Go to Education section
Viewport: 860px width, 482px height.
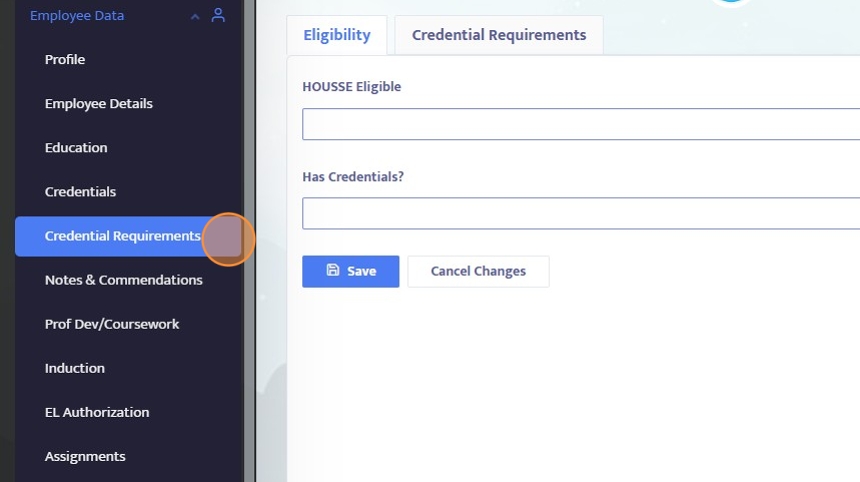click(76, 148)
